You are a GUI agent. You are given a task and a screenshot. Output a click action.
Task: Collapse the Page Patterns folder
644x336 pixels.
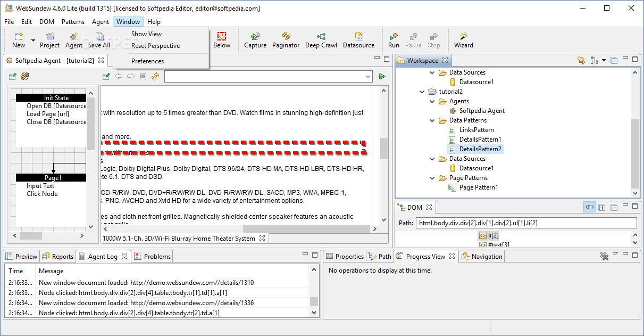[432, 178]
